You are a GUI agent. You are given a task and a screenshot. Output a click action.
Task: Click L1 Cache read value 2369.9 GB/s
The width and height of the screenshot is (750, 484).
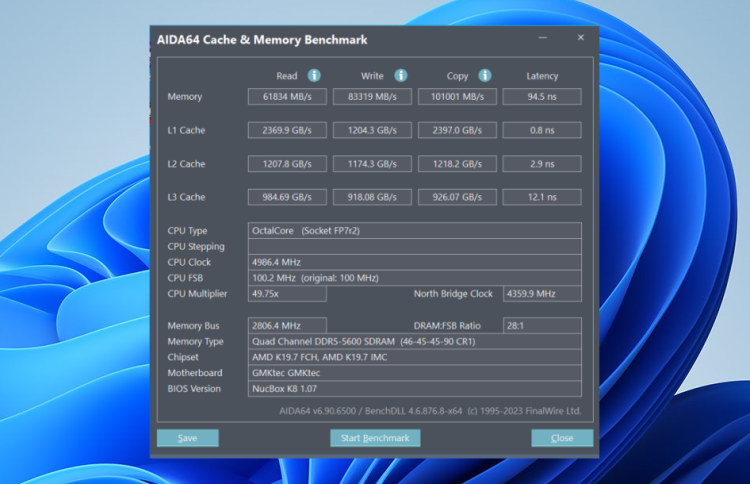click(x=287, y=130)
